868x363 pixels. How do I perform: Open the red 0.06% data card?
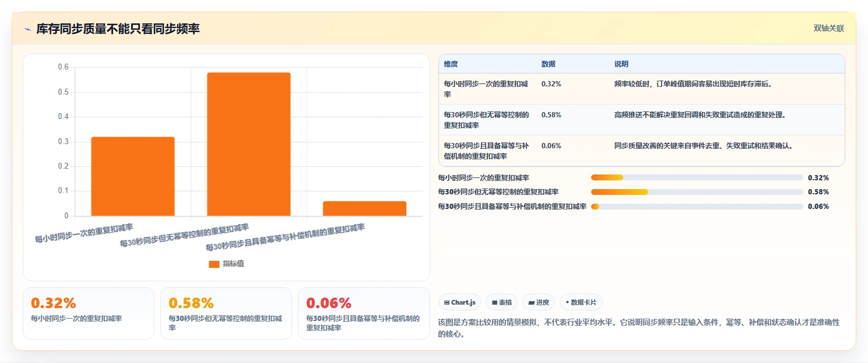364,313
